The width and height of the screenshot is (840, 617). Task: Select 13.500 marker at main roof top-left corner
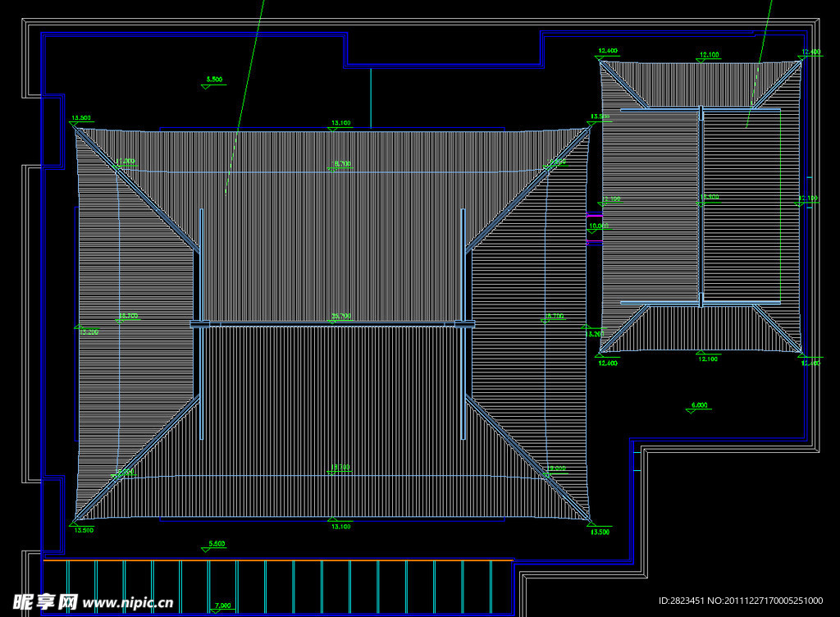coord(81,119)
